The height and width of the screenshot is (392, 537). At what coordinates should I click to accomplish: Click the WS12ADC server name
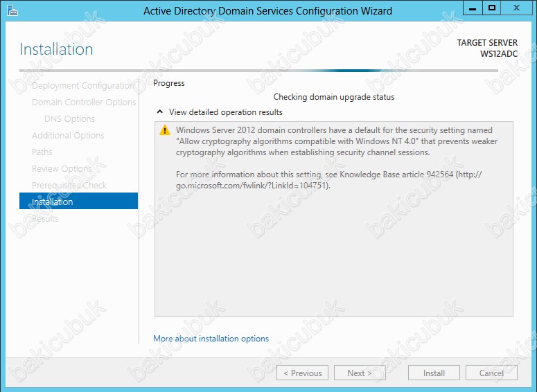pyautogui.click(x=499, y=54)
